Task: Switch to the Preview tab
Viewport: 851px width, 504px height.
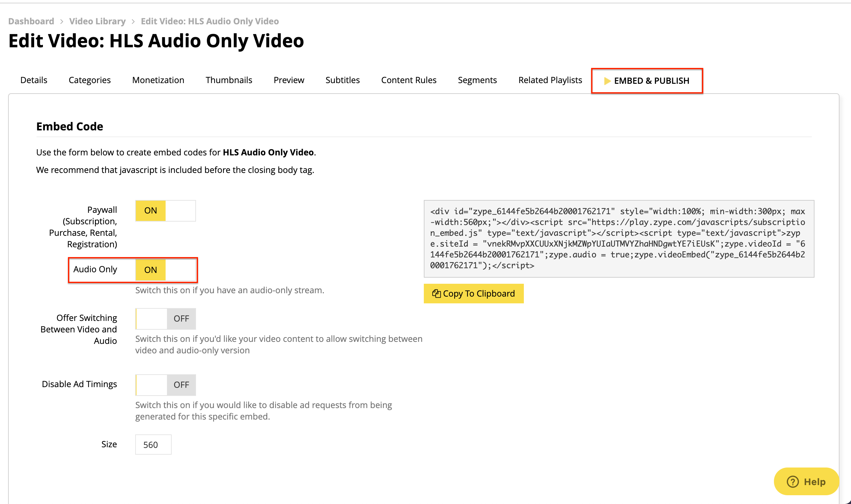Action: (x=289, y=80)
